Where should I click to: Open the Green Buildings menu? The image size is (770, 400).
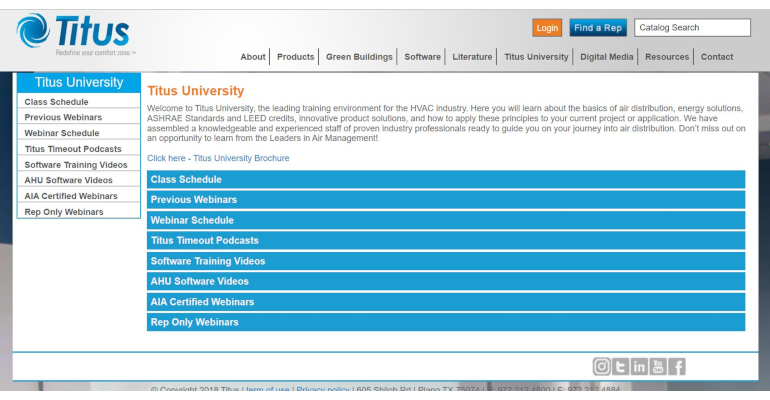[x=359, y=57]
